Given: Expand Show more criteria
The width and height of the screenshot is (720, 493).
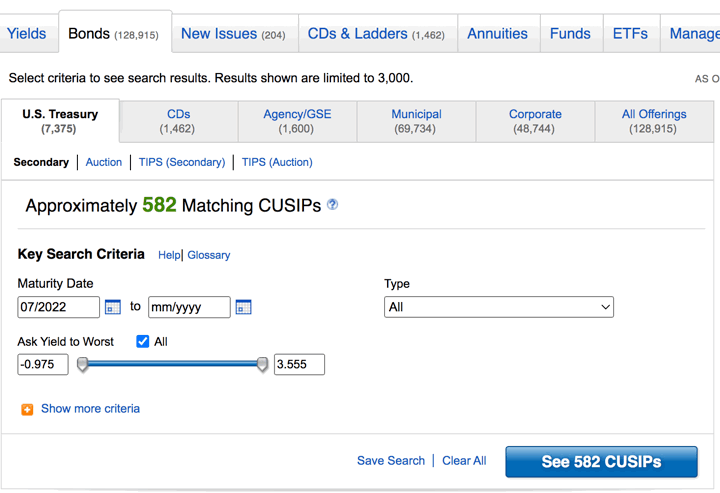Looking at the screenshot, I should [90, 409].
